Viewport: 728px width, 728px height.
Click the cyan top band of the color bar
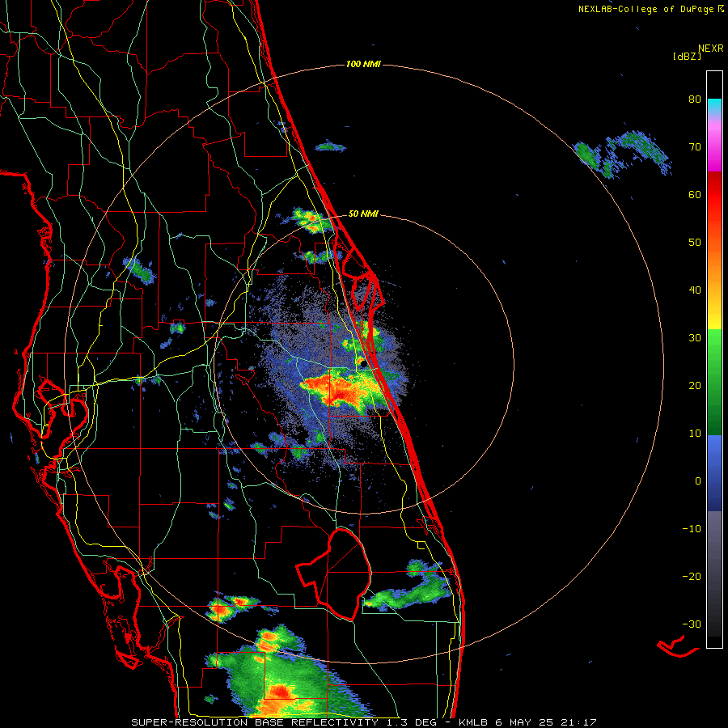(714, 104)
